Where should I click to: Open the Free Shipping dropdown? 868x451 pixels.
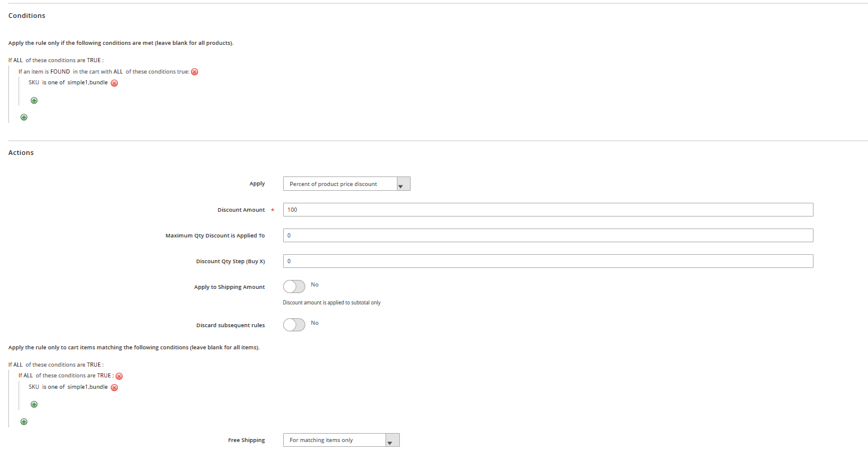341,440
